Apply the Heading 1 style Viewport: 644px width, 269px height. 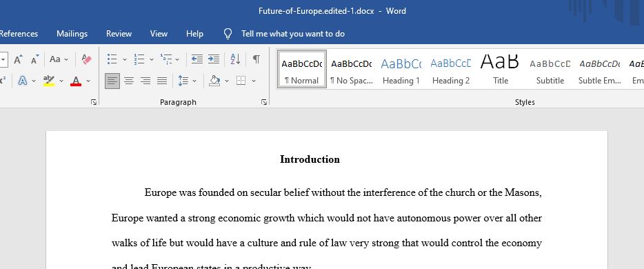click(401, 70)
